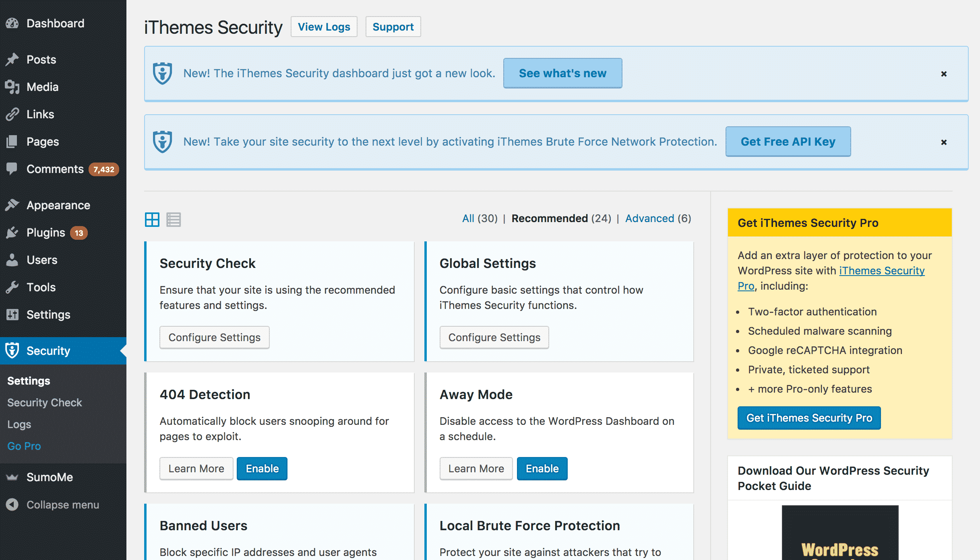980x560 pixels.
Task: Open Pages menu item
Action: (x=43, y=142)
